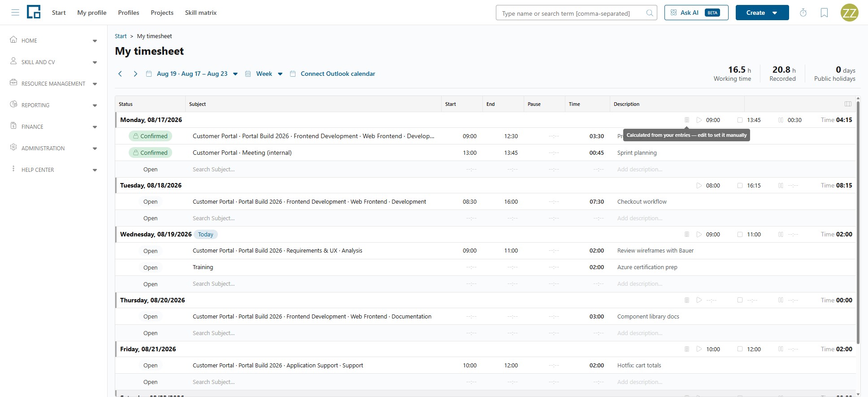Open the stopwatch timer icon
868x397 pixels.
click(803, 13)
